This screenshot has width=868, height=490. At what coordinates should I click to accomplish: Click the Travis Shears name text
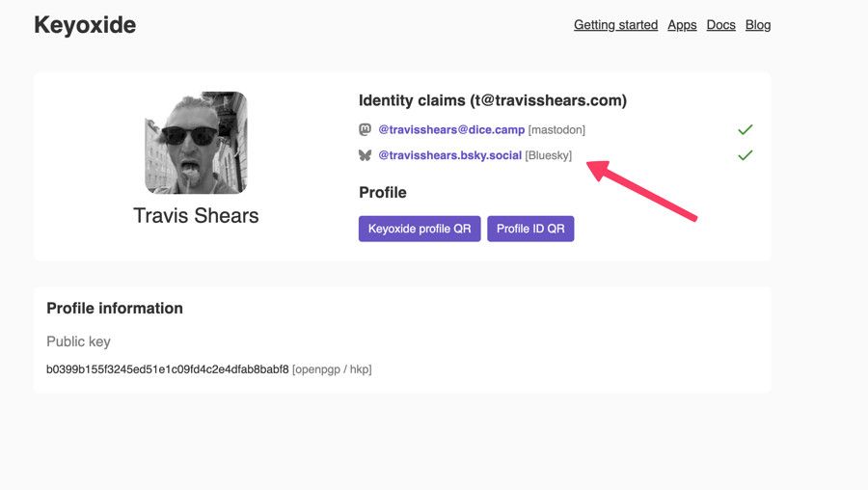pos(196,215)
